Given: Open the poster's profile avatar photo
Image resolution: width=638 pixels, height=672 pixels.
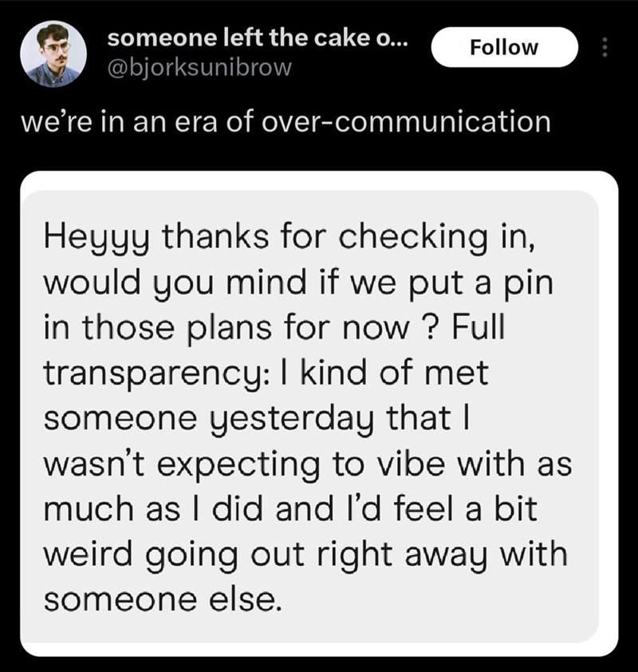Looking at the screenshot, I should [x=53, y=54].
